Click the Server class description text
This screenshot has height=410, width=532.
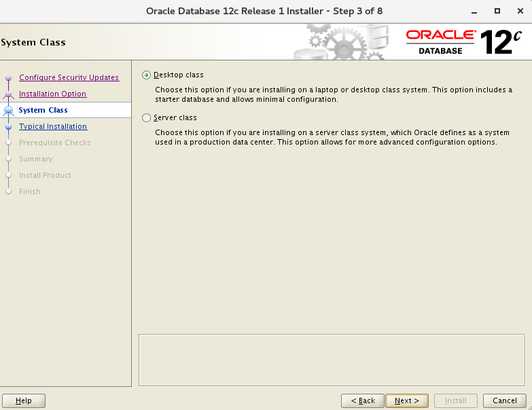[332, 137]
